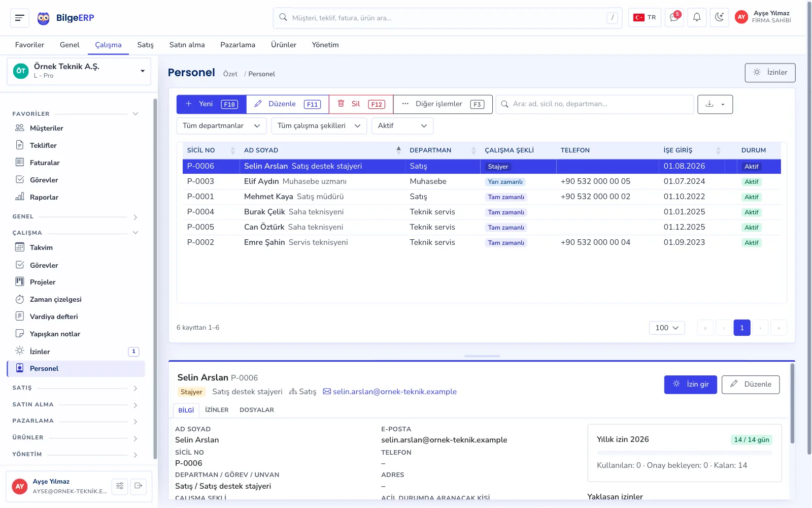Switch to the İZİNLER detail tab
Image resolution: width=812 pixels, height=508 pixels.
click(x=217, y=410)
